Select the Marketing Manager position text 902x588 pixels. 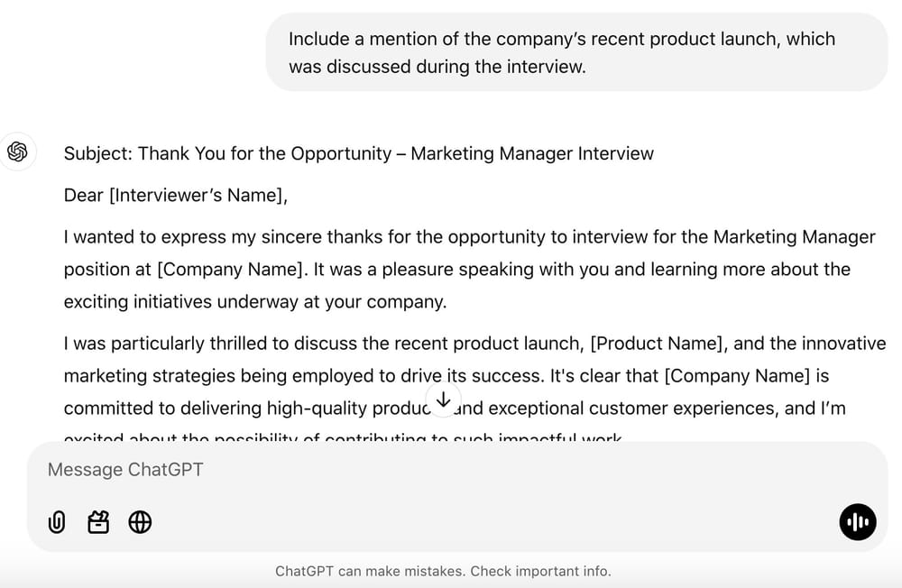tap(794, 236)
